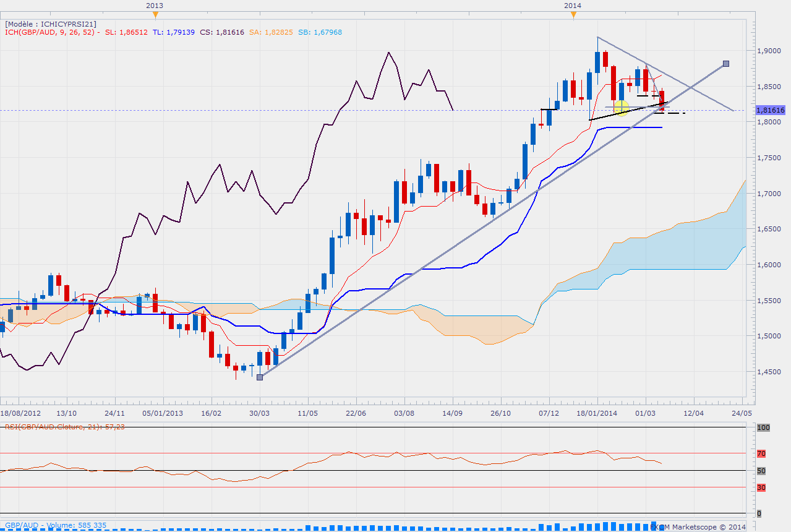The width and height of the screenshot is (791, 532).
Task: Click the SB: 1,67968 legend value
Action: tap(320, 32)
